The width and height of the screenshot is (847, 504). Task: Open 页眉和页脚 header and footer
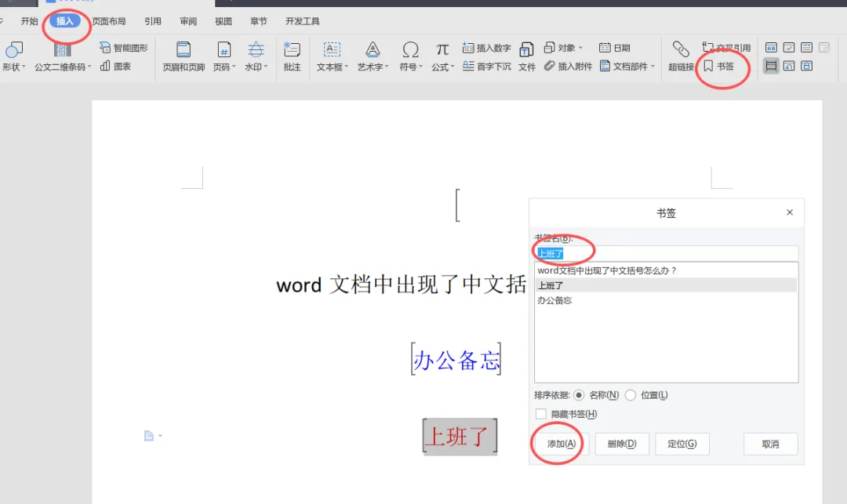tap(184, 56)
